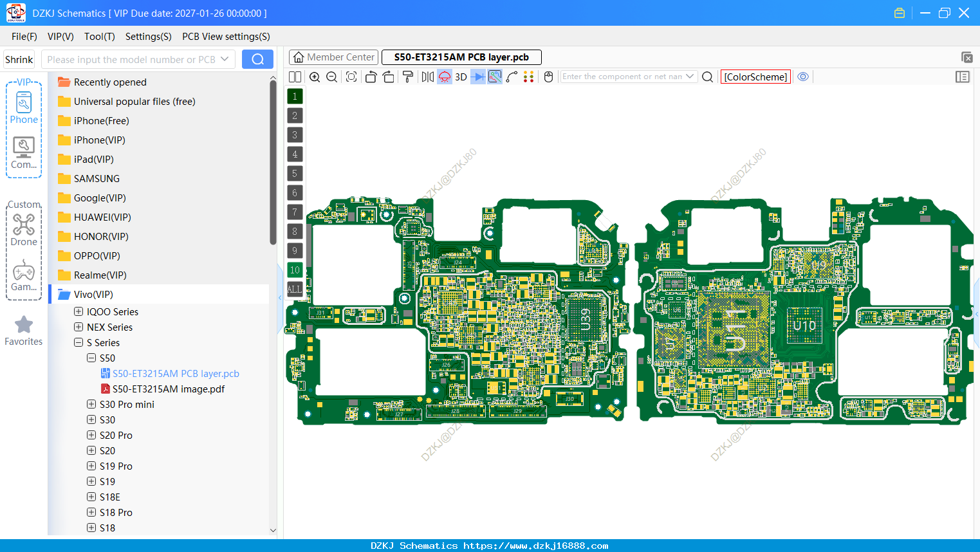Show ALL PCB layers
Screen dimensions: 980x552
295,289
